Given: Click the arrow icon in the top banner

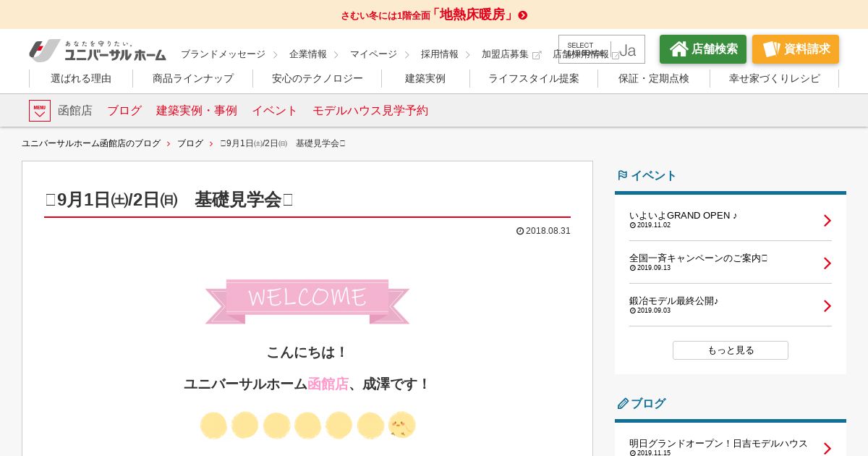Looking at the screenshot, I should tap(523, 15).
